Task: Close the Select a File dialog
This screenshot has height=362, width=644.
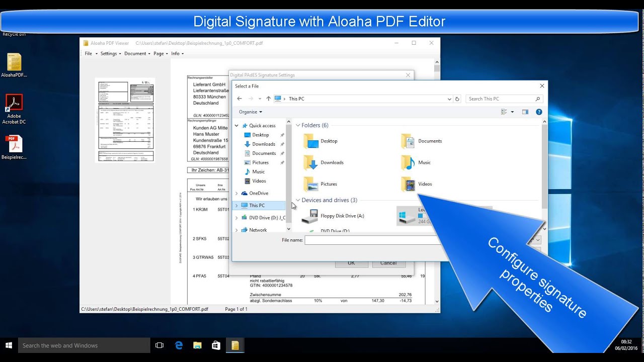Action: 542,86
